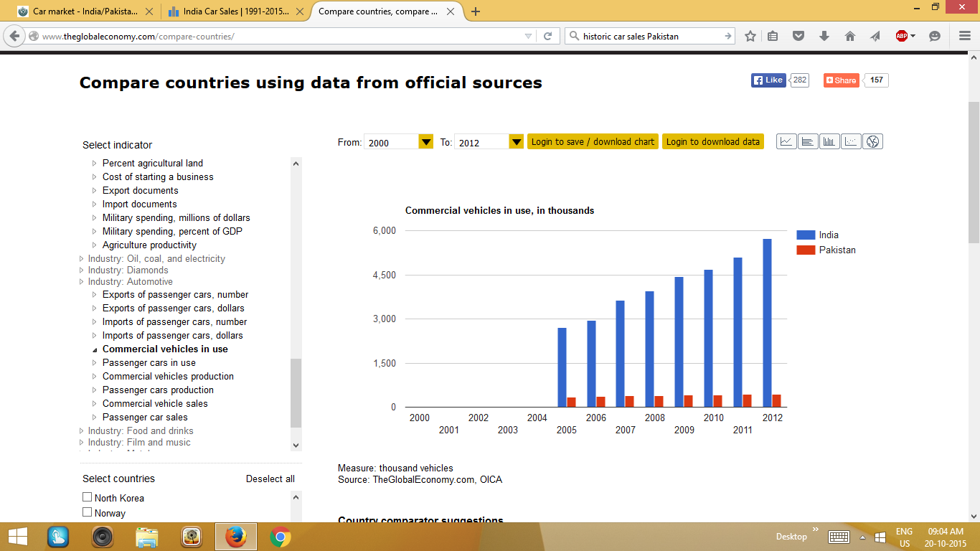The image size is (980, 551).
Task: Open the From year dropdown
Action: (426, 141)
